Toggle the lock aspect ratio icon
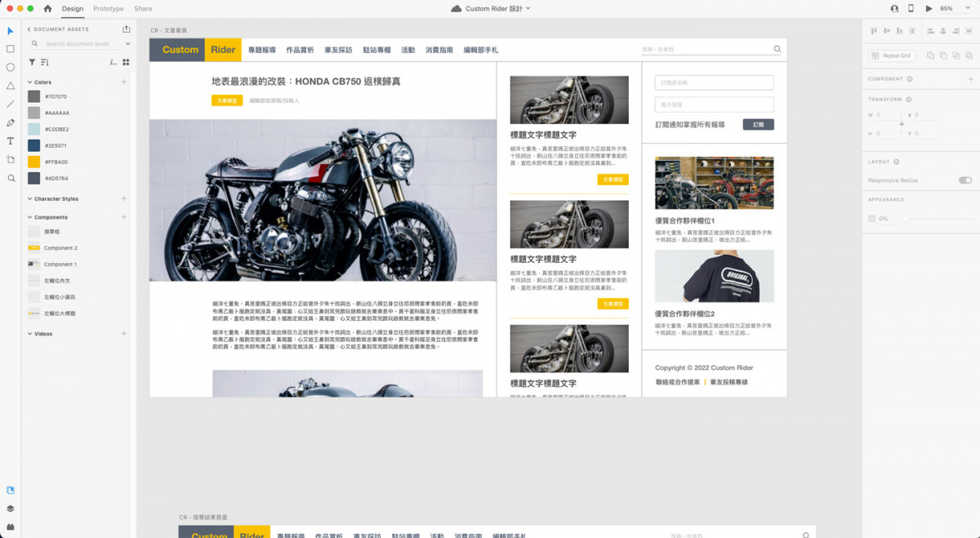 (x=902, y=124)
